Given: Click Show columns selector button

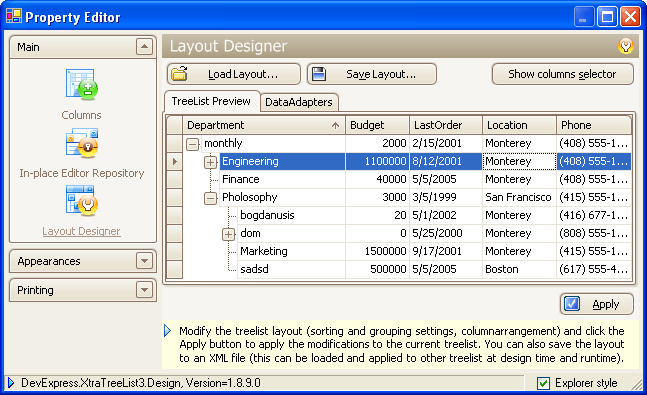Looking at the screenshot, I should pos(562,74).
